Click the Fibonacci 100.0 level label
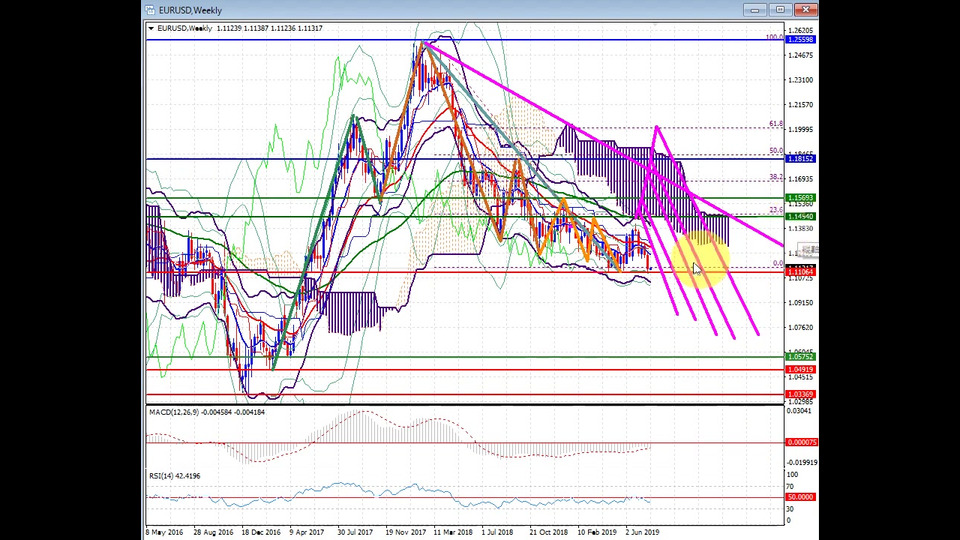Image resolution: width=960 pixels, height=540 pixels. (x=774, y=37)
